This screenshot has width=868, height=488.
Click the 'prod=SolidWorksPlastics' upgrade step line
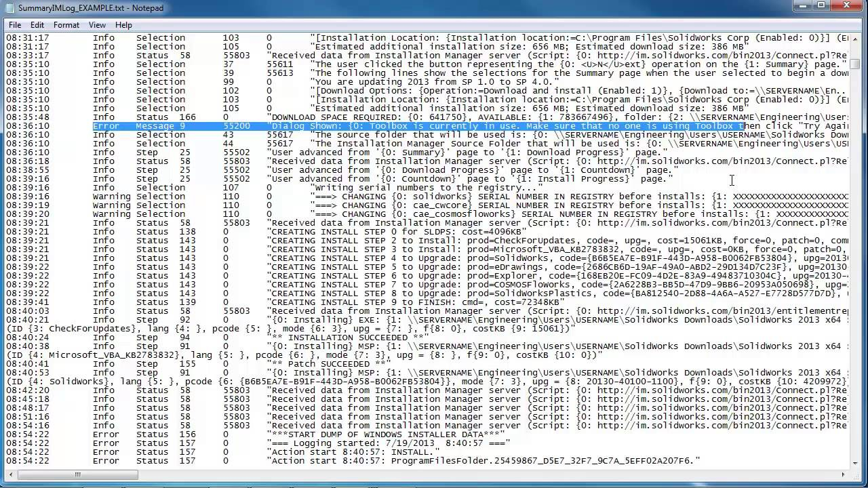click(x=557, y=293)
